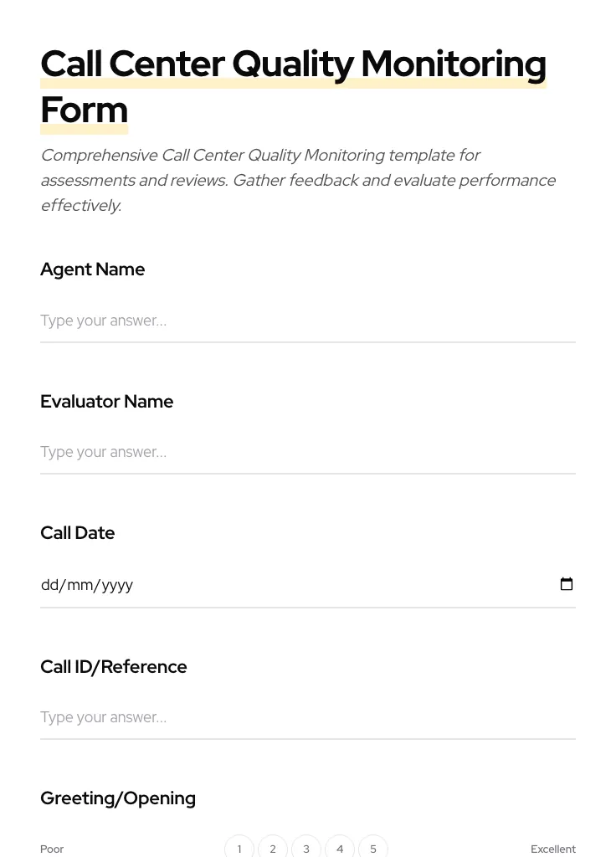
Task: Select rating 4 for Greeting/Opening
Action: [340, 848]
